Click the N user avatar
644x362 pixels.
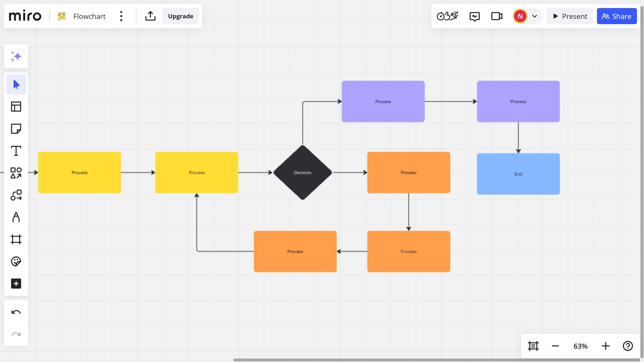click(x=520, y=16)
